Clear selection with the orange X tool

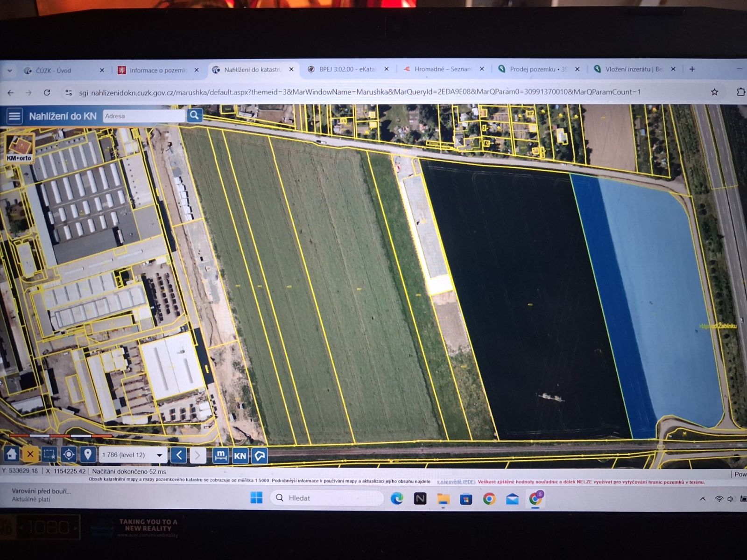pos(30,454)
